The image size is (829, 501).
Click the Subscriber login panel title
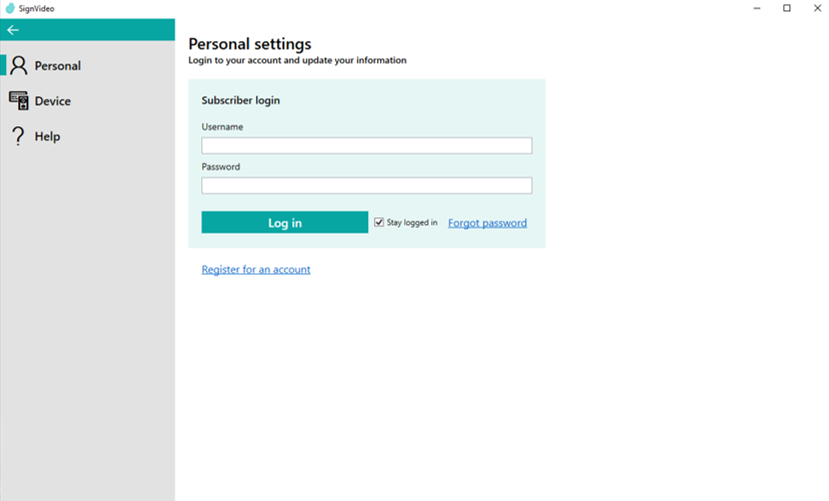coord(240,101)
